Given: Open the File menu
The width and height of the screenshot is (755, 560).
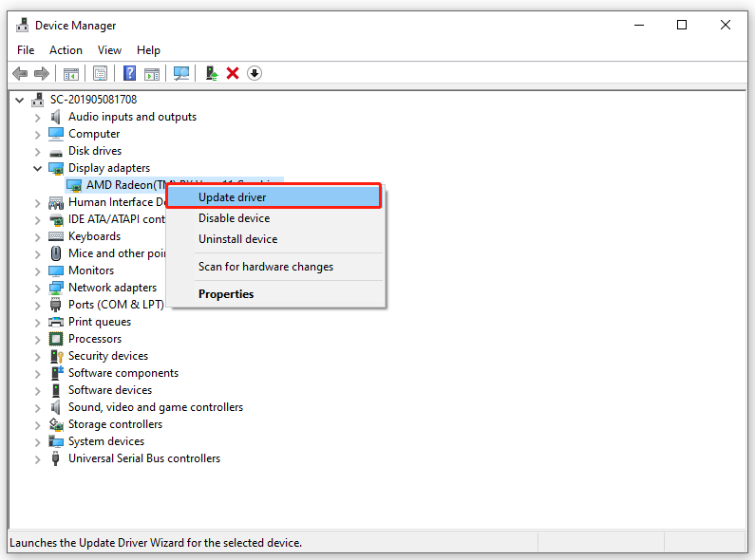Looking at the screenshot, I should [x=26, y=50].
